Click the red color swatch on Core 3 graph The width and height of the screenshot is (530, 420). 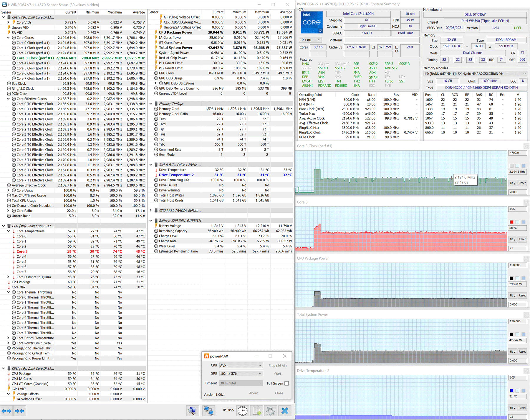click(511, 222)
